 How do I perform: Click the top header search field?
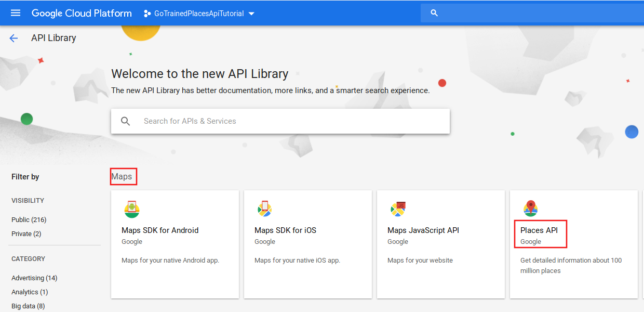tap(535, 13)
